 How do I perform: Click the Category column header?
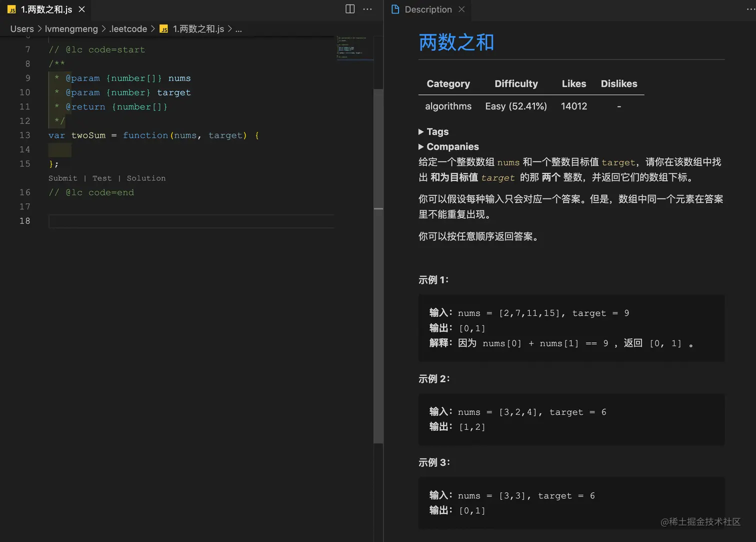(x=448, y=84)
